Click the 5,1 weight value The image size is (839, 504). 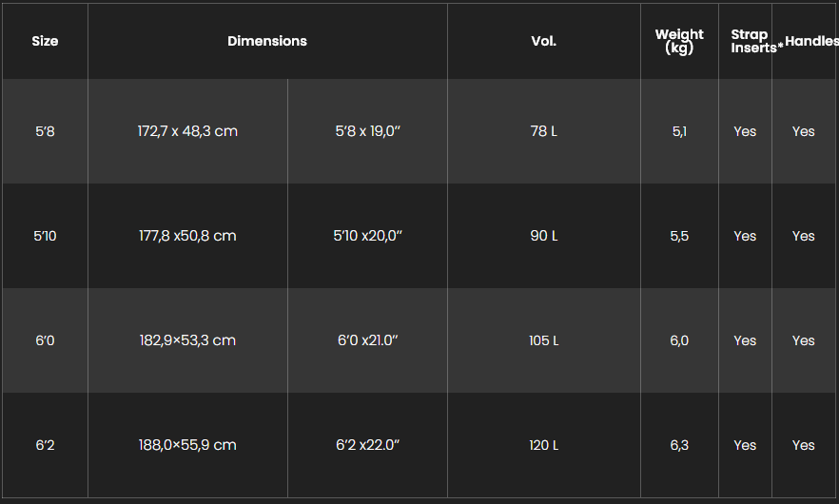(x=679, y=131)
